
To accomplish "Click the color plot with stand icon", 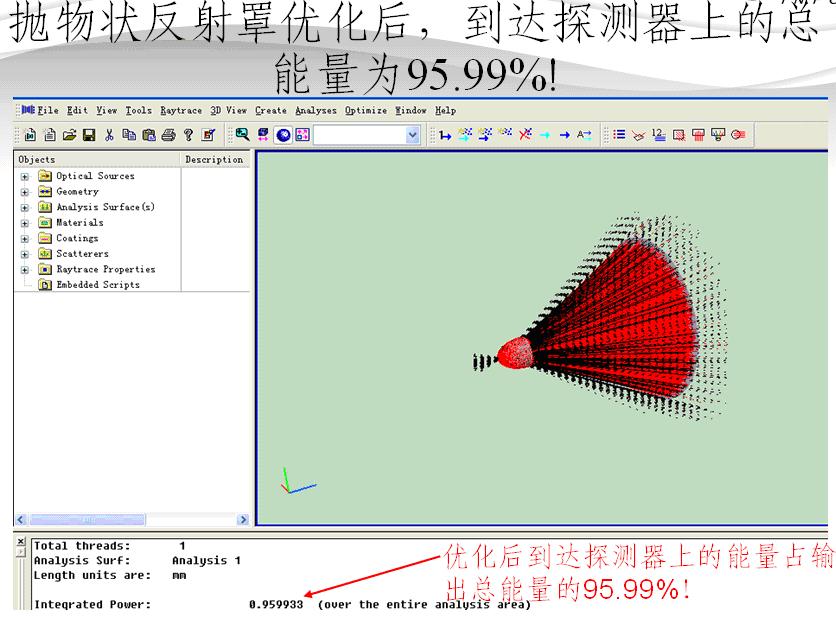I will 718,135.
